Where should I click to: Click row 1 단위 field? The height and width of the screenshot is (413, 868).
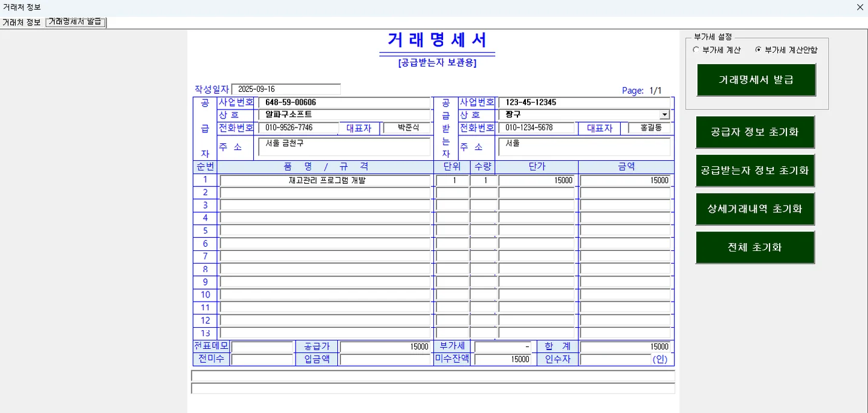click(452, 180)
